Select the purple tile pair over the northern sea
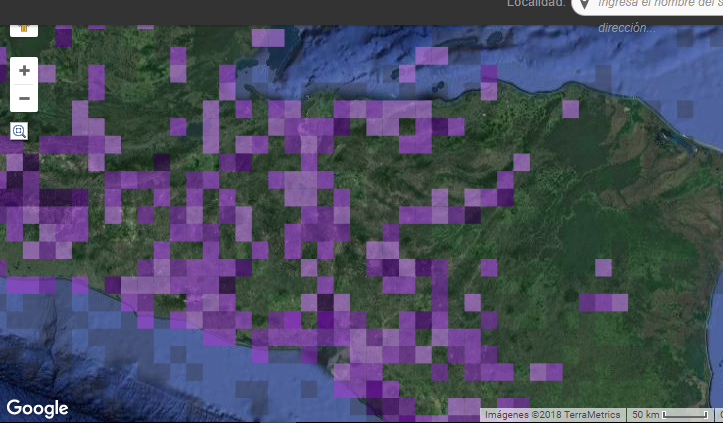The image size is (723, 423). (x=432, y=56)
